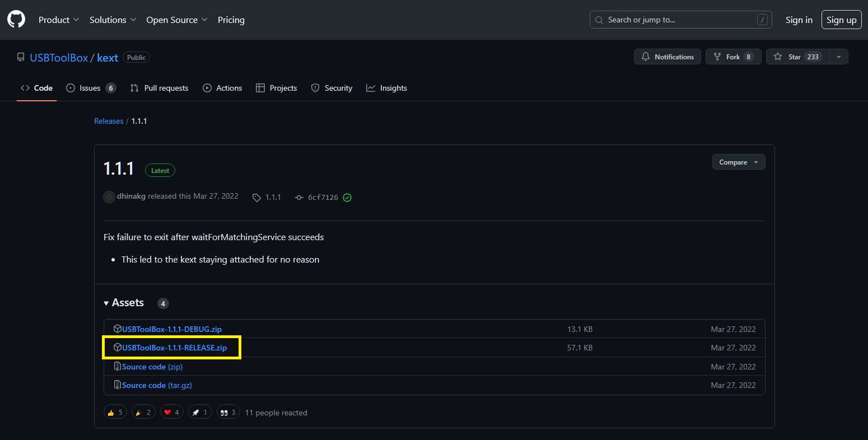Screen dimensions: 868x440
Task: Click dhinakg's avatar image
Action: [109, 196]
